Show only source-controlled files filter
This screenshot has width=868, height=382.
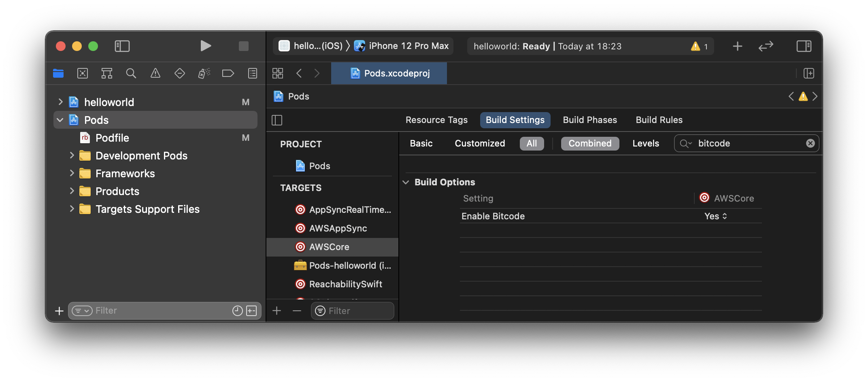[x=251, y=311]
